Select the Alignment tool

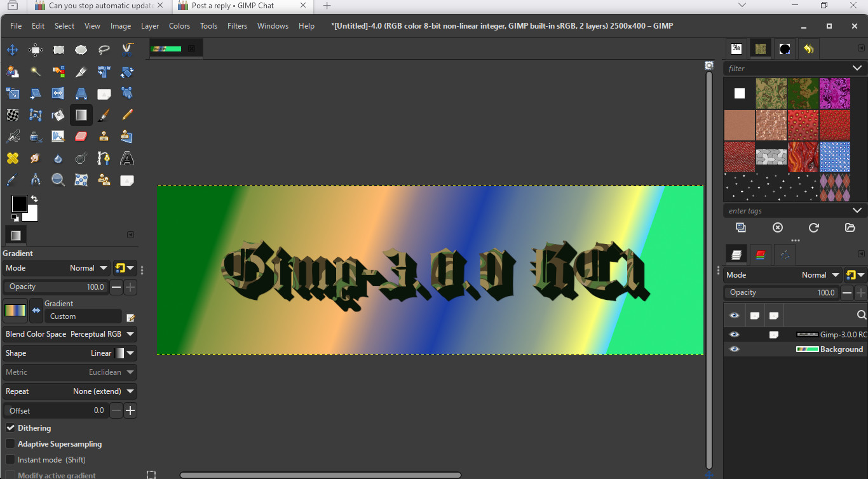pyautogui.click(x=36, y=50)
